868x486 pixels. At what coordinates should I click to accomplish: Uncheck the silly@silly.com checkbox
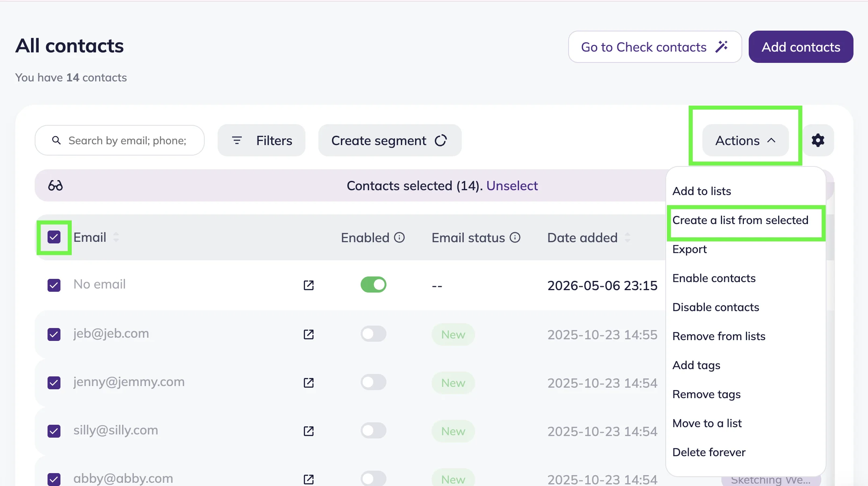(x=54, y=431)
